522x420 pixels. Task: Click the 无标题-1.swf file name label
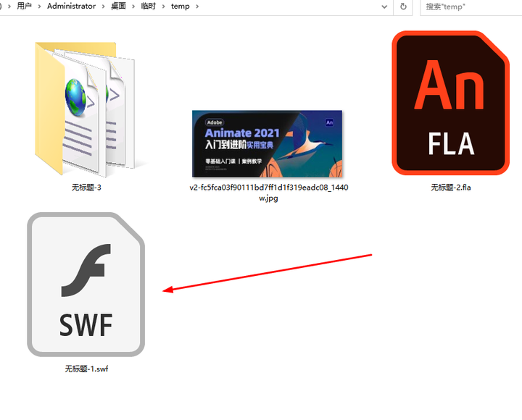click(86, 369)
